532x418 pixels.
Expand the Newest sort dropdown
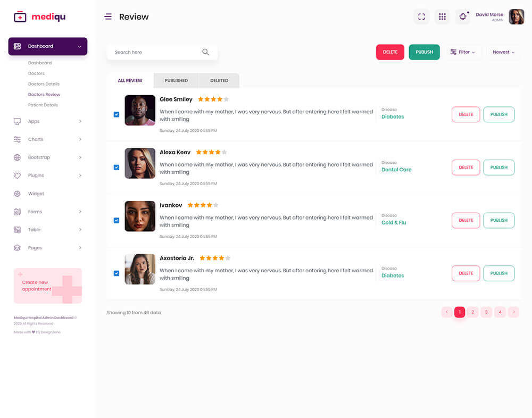503,52
